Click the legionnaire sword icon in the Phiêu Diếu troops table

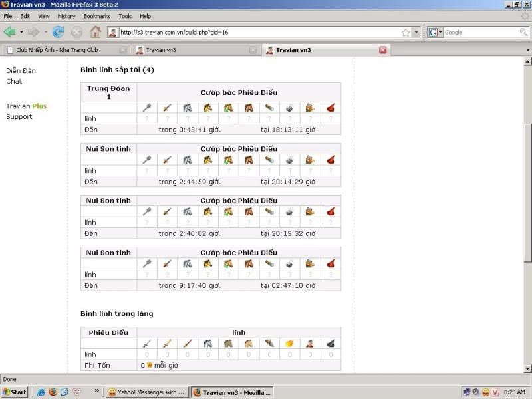[146, 344]
